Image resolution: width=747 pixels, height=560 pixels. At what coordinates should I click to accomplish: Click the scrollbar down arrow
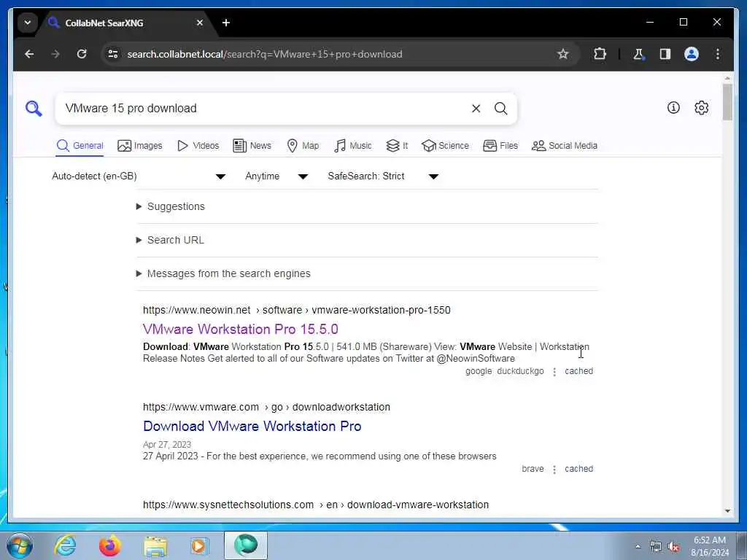click(x=727, y=511)
